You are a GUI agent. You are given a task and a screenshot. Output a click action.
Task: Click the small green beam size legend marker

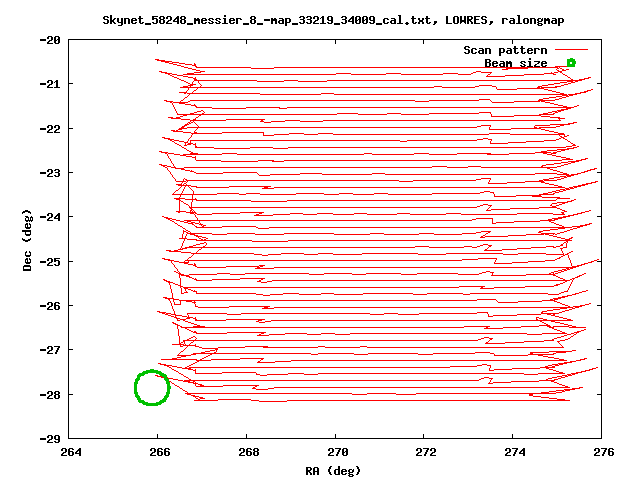(x=571, y=62)
